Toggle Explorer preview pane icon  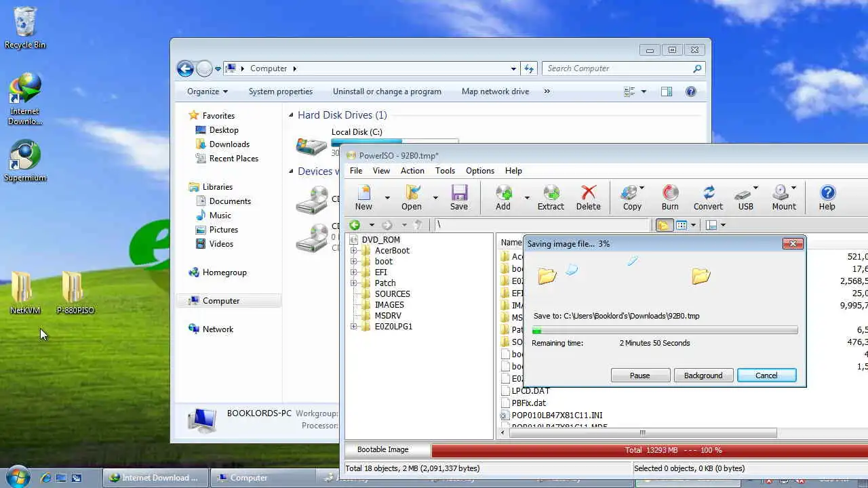[667, 91]
